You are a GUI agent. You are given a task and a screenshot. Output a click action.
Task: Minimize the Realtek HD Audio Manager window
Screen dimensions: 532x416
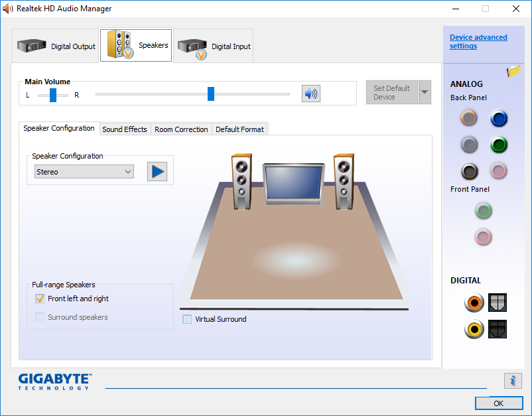point(456,9)
